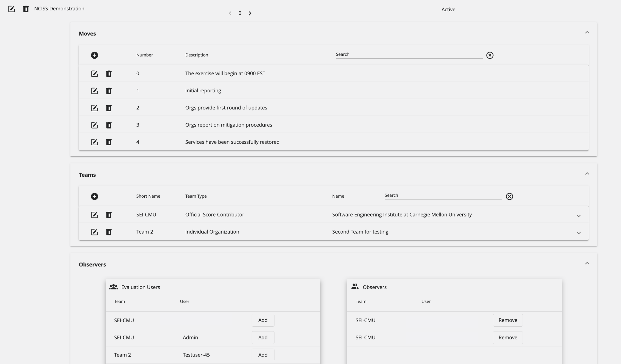621x364 pixels.
Task: Click the Teams search input field
Action: [443, 195]
